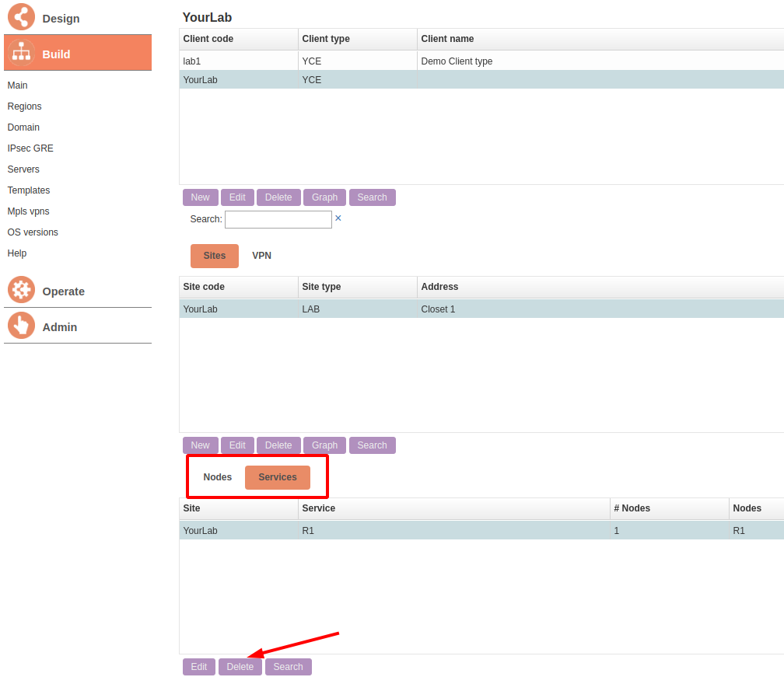The width and height of the screenshot is (784, 684).
Task: Switch to the VPN tab
Action: 261,256
